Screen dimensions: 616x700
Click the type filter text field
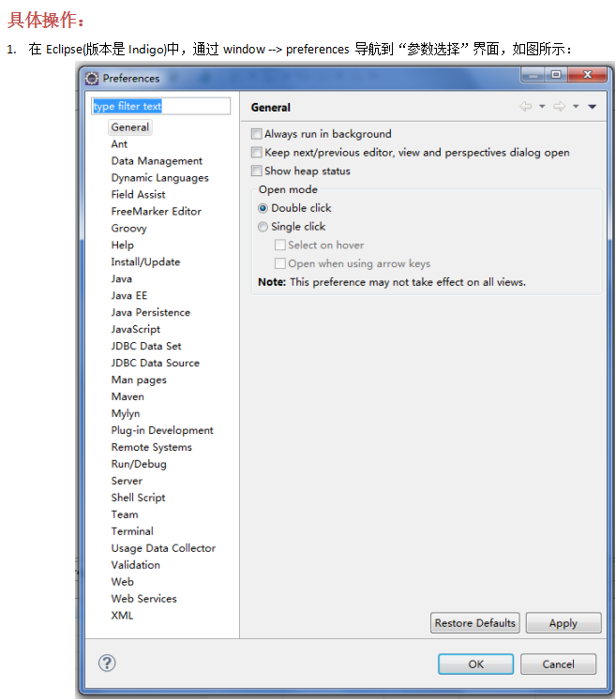coord(160,107)
